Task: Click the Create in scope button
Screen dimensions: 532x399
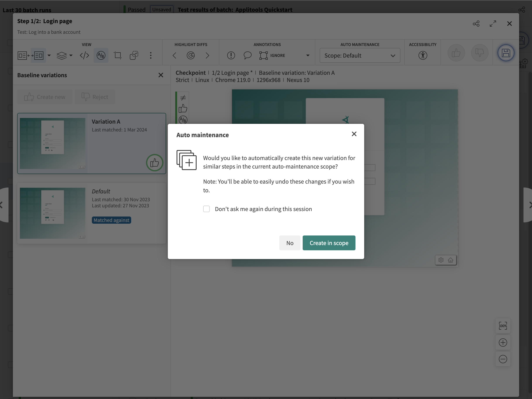Action: point(329,243)
